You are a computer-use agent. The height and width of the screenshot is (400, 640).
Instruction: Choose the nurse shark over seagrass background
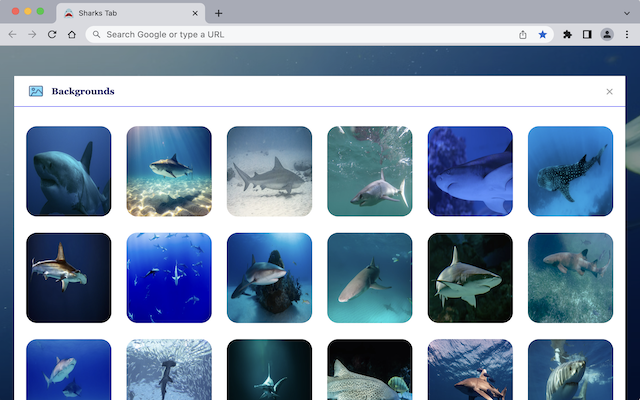(x=571, y=278)
